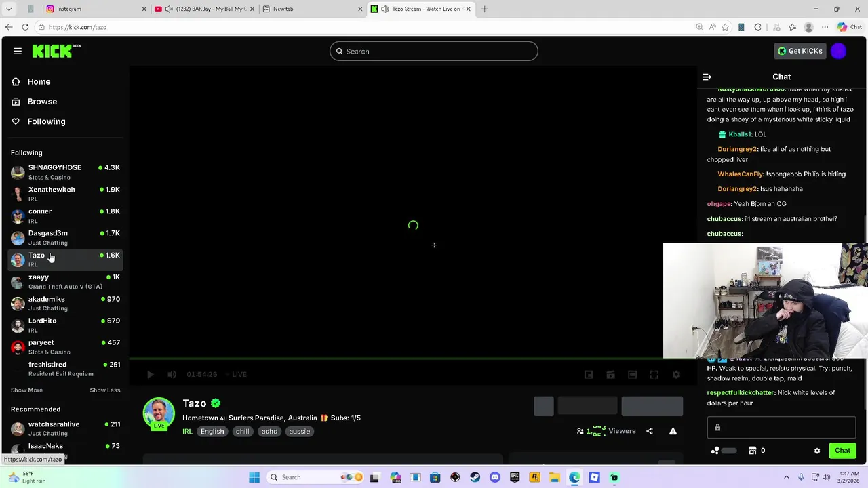This screenshot has height=488, width=868.
Task: Open Following in the sidebar
Action: pyautogui.click(x=46, y=121)
